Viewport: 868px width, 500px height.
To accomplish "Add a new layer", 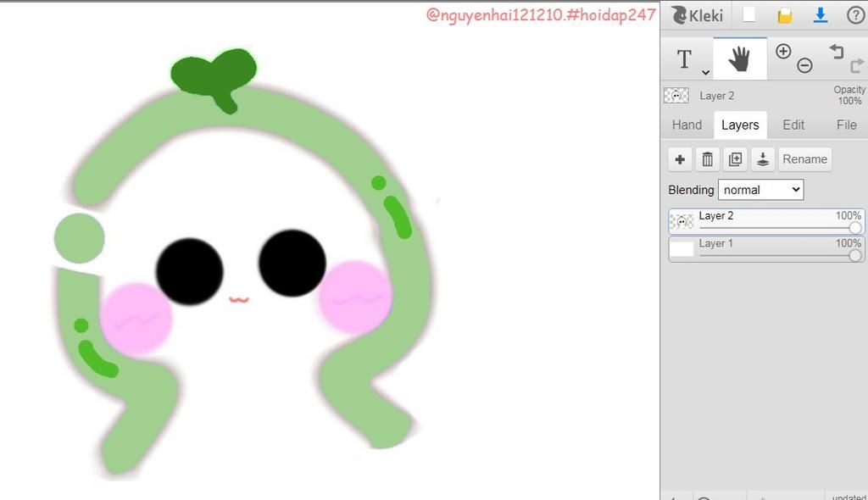I will [680, 159].
